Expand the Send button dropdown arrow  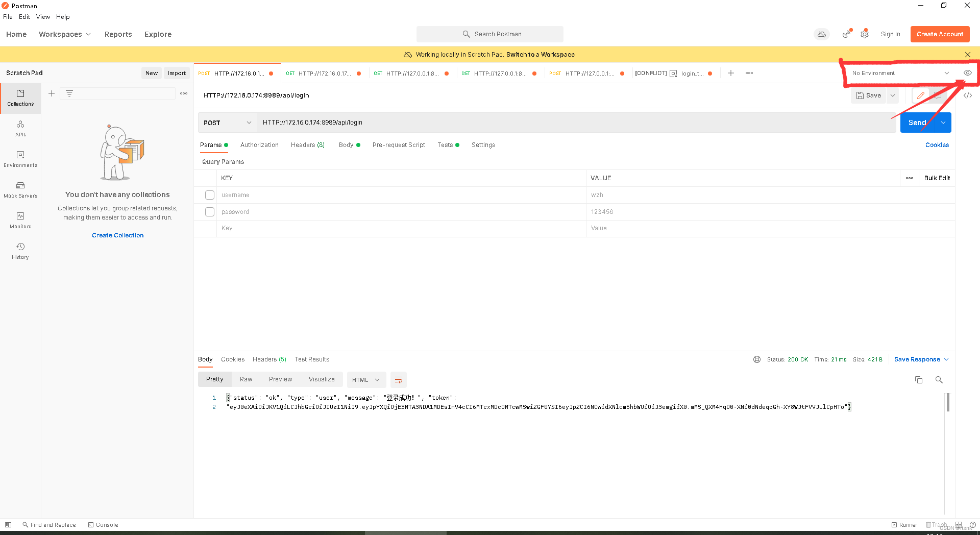click(x=943, y=123)
